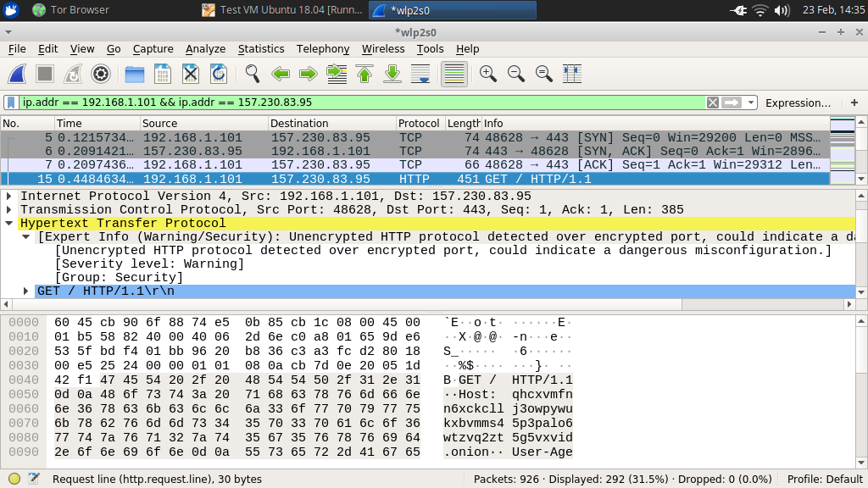Sort packets by Destination column

(332, 124)
